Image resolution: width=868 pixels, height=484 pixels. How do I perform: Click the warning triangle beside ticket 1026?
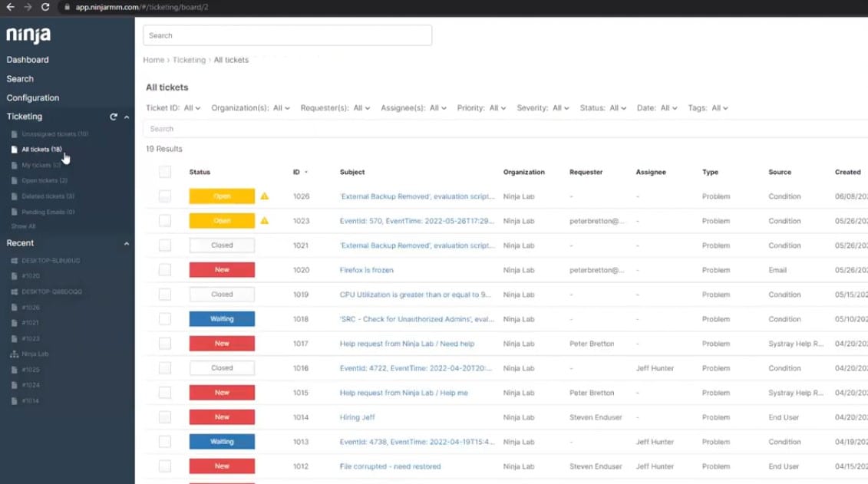[x=263, y=196]
